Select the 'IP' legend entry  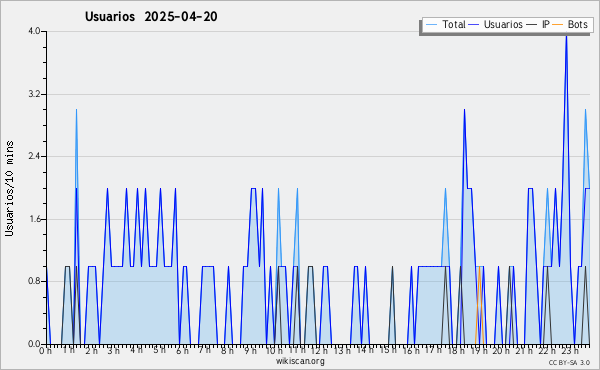[x=546, y=24]
